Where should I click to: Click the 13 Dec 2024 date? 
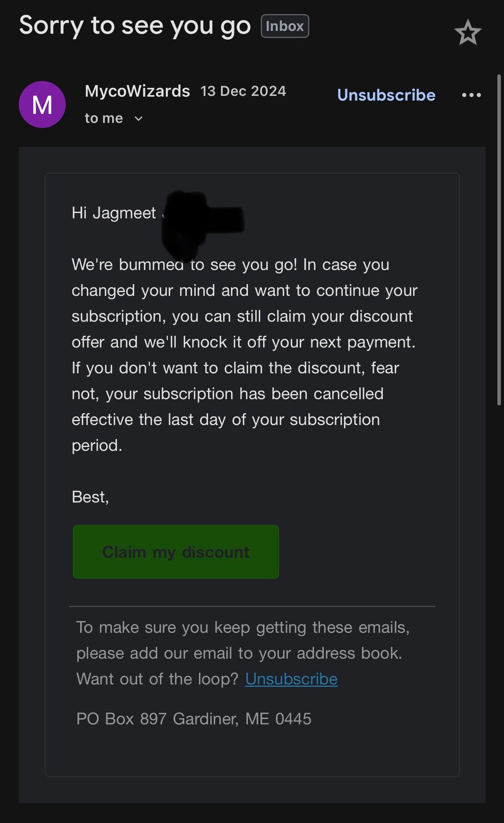[x=243, y=91]
